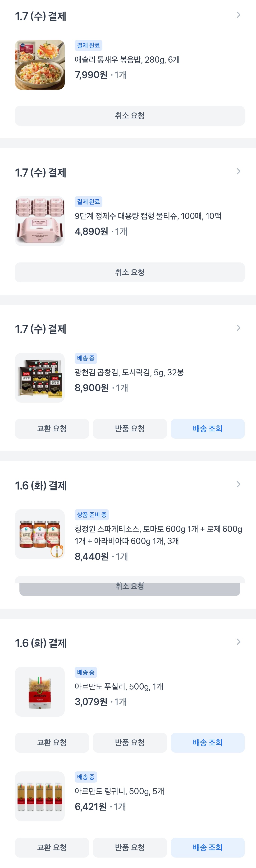Track delivery of 광천김 seaweed

pos(208,429)
